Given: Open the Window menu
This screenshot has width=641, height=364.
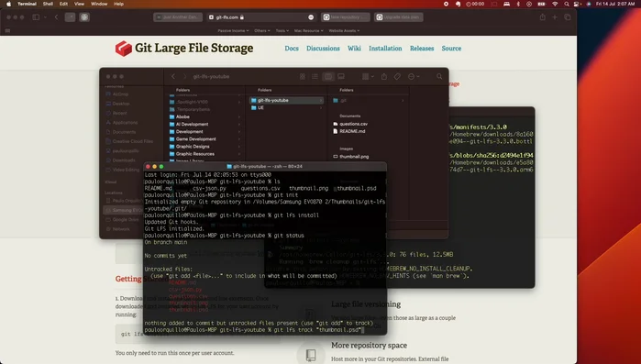Looking at the screenshot, I should [99, 4].
